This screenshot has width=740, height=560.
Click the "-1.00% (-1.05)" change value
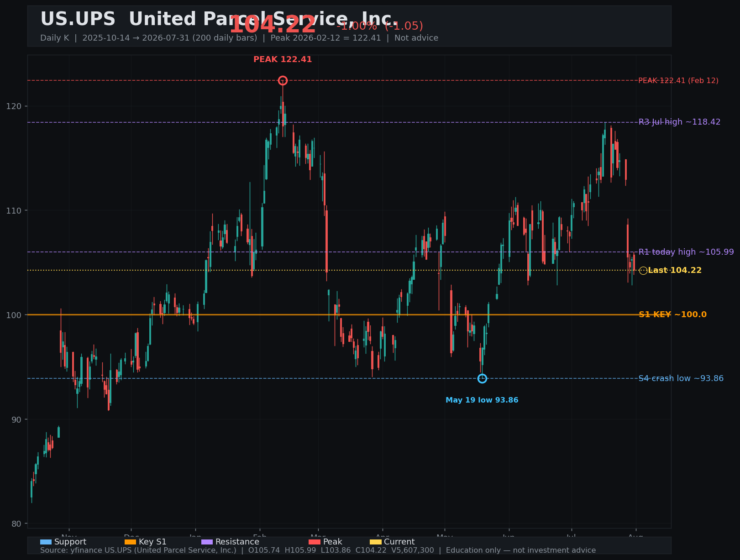tap(380, 26)
